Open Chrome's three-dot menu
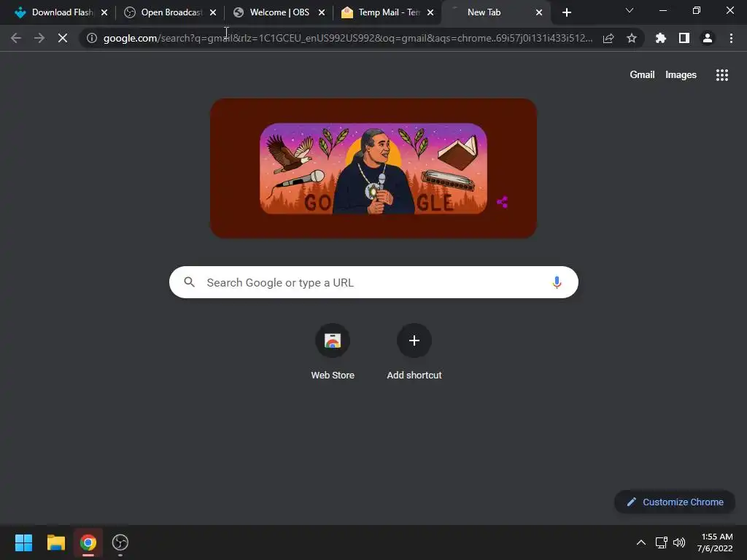747x560 pixels. pos(731,38)
